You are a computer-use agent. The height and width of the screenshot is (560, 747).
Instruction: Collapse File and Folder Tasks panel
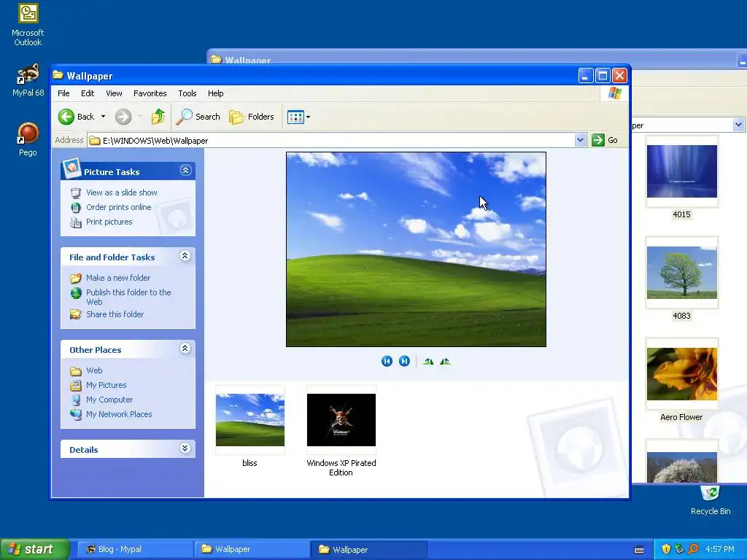[x=185, y=256]
